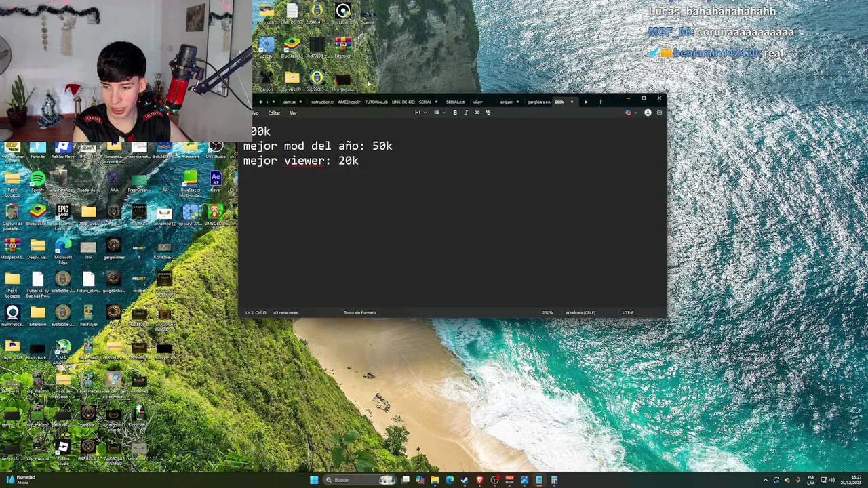Click the taskbar Buscar search box
Image resolution: width=868 pixels, height=488 pixels.
[360, 480]
